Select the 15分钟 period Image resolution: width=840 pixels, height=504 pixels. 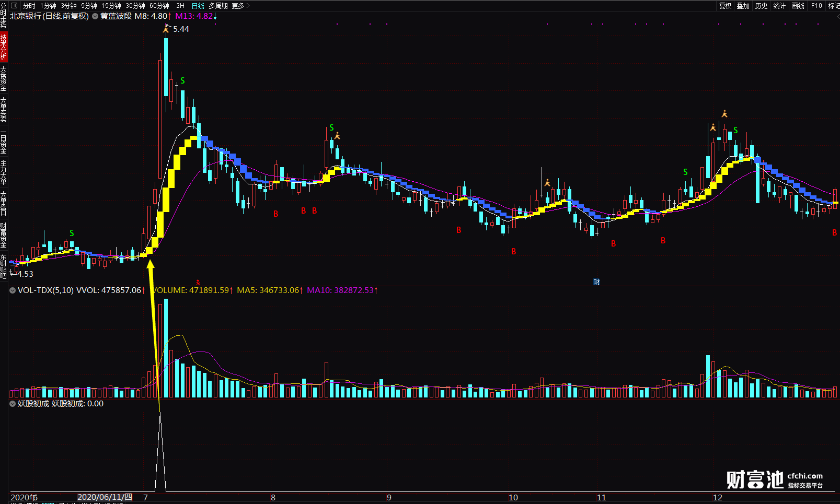click(111, 6)
